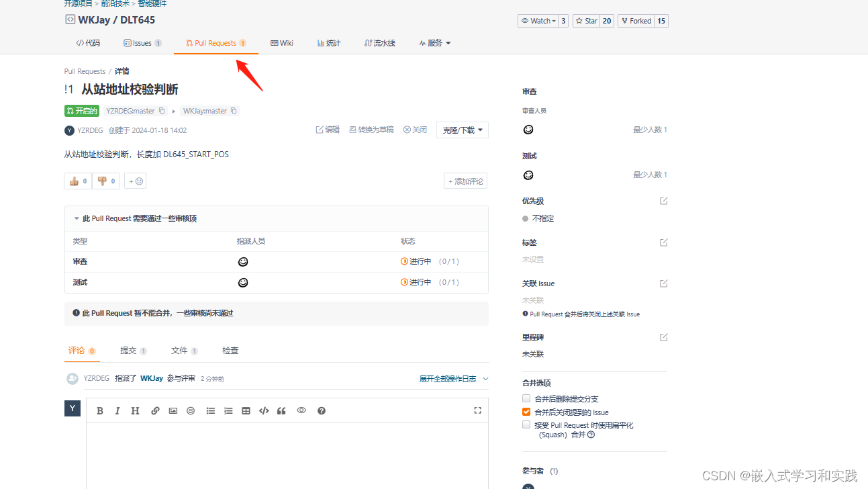Click the 开启的 status badge

[x=82, y=111]
